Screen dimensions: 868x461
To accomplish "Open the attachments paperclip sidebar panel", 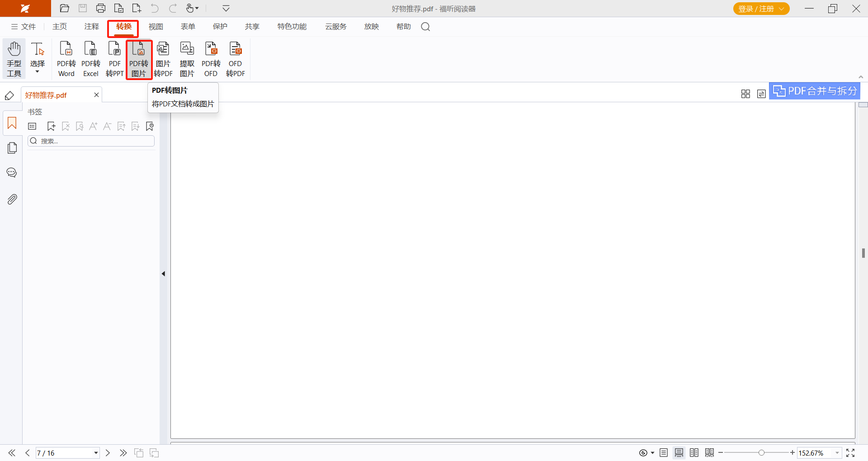I will tap(12, 199).
